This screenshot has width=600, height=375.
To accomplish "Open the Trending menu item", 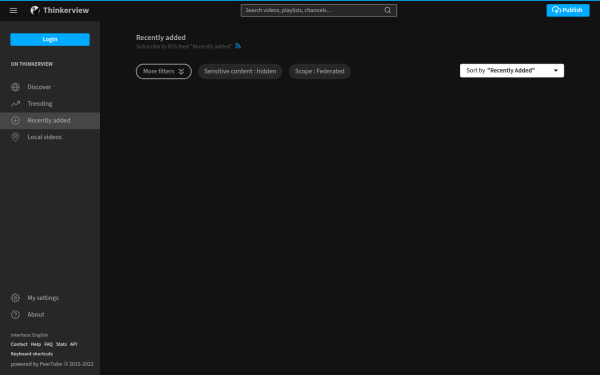I will point(50,104).
